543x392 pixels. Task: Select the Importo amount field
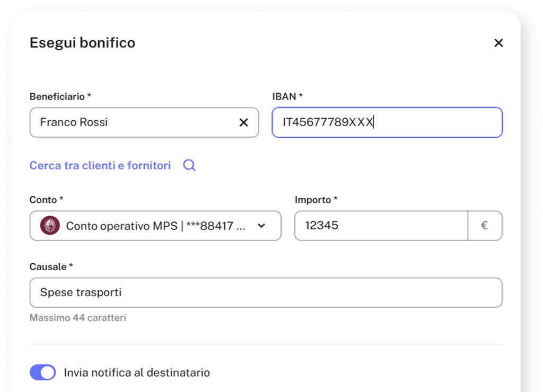tap(381, 226)
